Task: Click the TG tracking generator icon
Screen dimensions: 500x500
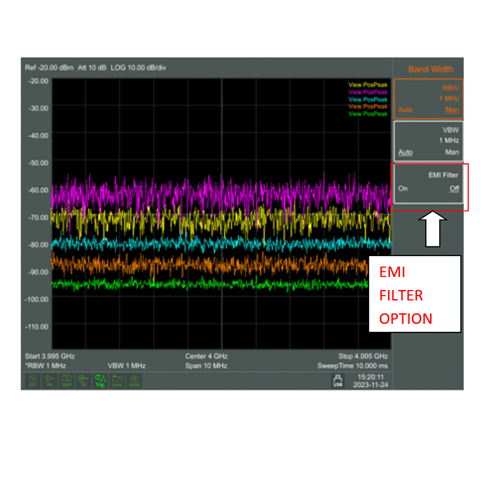Action: click(83, 380)
